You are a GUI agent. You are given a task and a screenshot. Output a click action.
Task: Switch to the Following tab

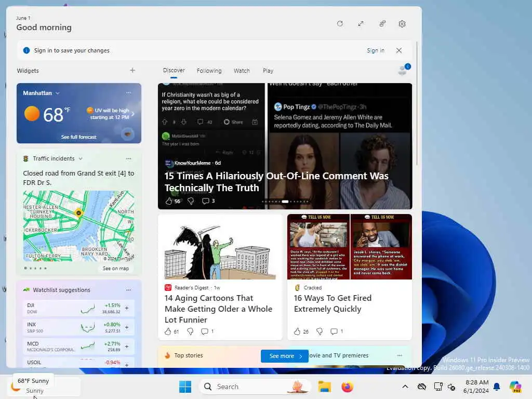(209, 71)
